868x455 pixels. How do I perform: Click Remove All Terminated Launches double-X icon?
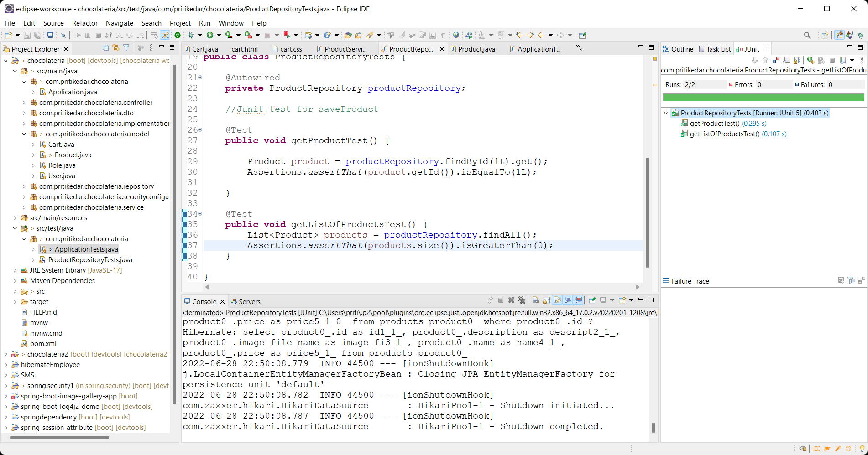click(x=522, y=300)
